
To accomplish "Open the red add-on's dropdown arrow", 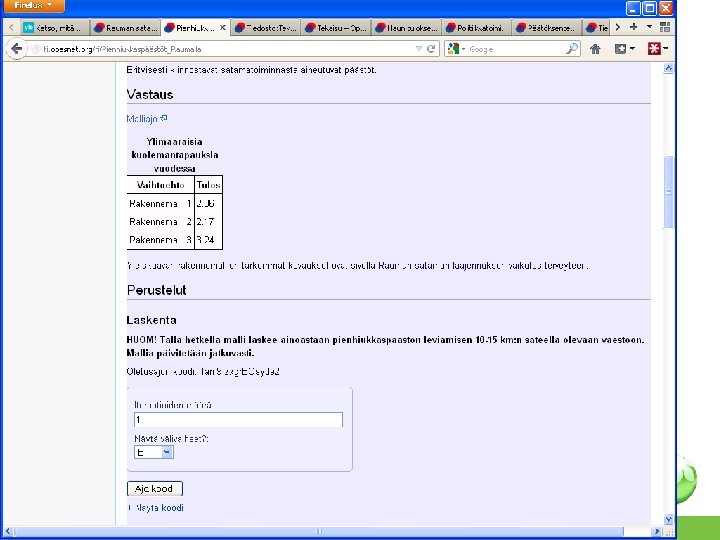I will click(x=665, y=49).
